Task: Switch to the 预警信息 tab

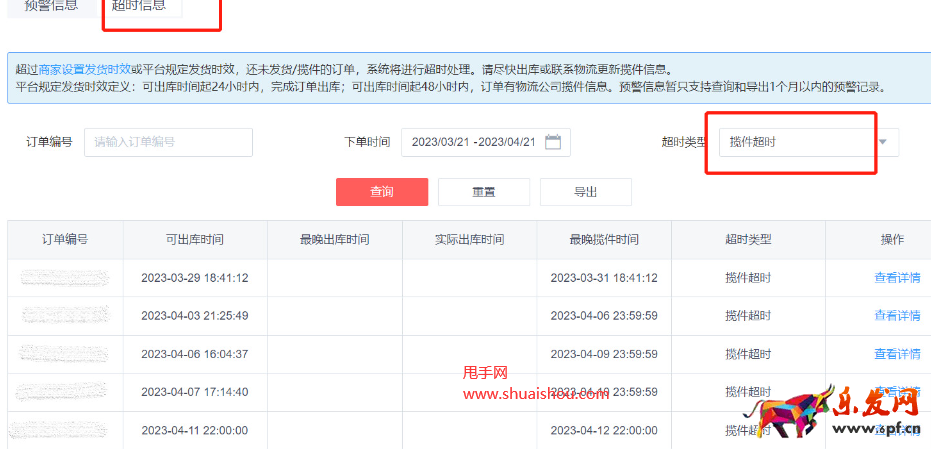Action: [51, 6]
